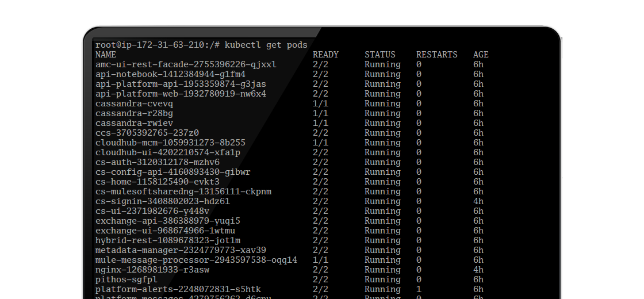Click pod platform-alerts-2248072831-s5htk
This screenshot has width=644, height=299.
tap(178, 290)
